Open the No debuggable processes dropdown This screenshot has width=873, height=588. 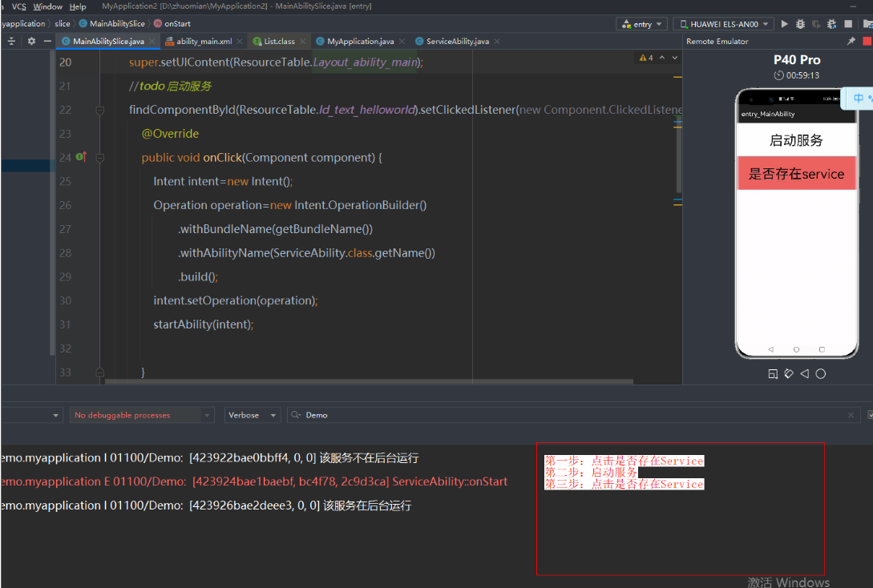pos(142,415)
